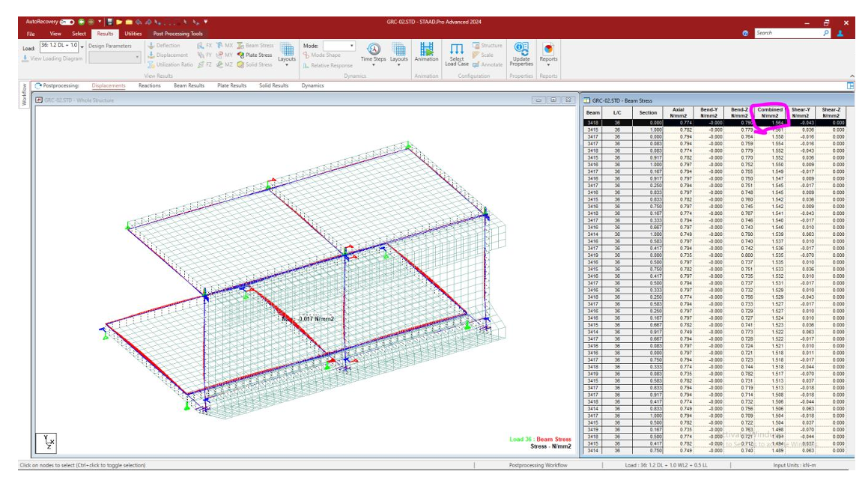Click the help question mark icon
Image resolution: width=868 pixels, height=492 pixels.
tap(744, 34)
